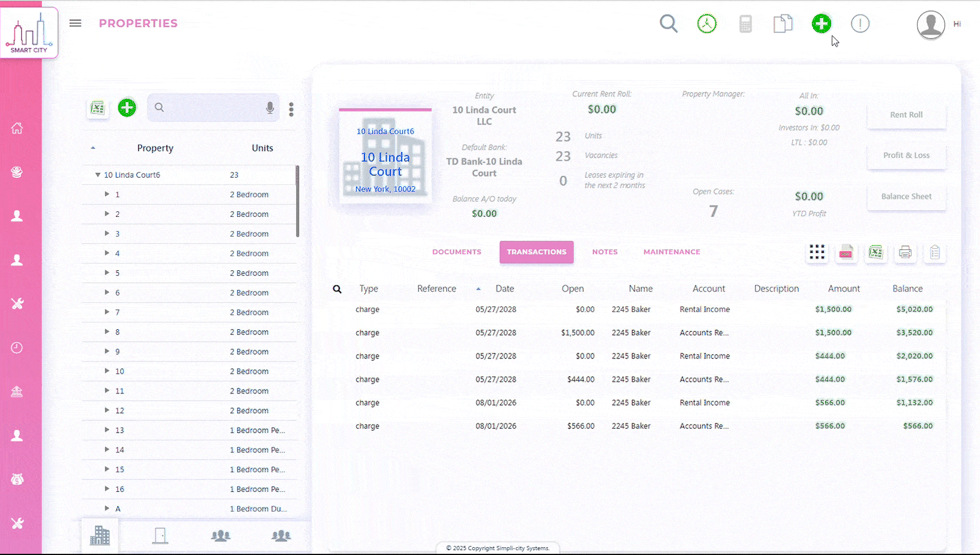Open the hamburger menu beside PROPERTIES
980x555 pixels.
point(75,23)
